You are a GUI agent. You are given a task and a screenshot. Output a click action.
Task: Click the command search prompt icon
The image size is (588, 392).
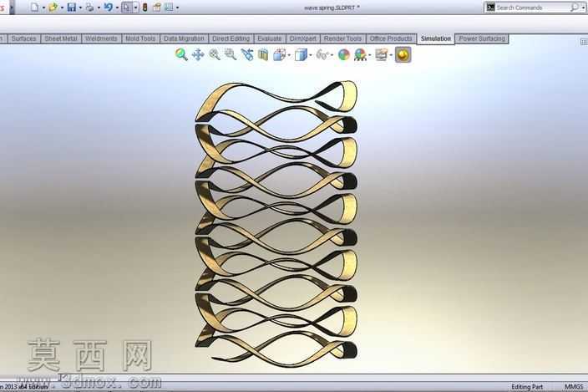click(x=490, y=8)
